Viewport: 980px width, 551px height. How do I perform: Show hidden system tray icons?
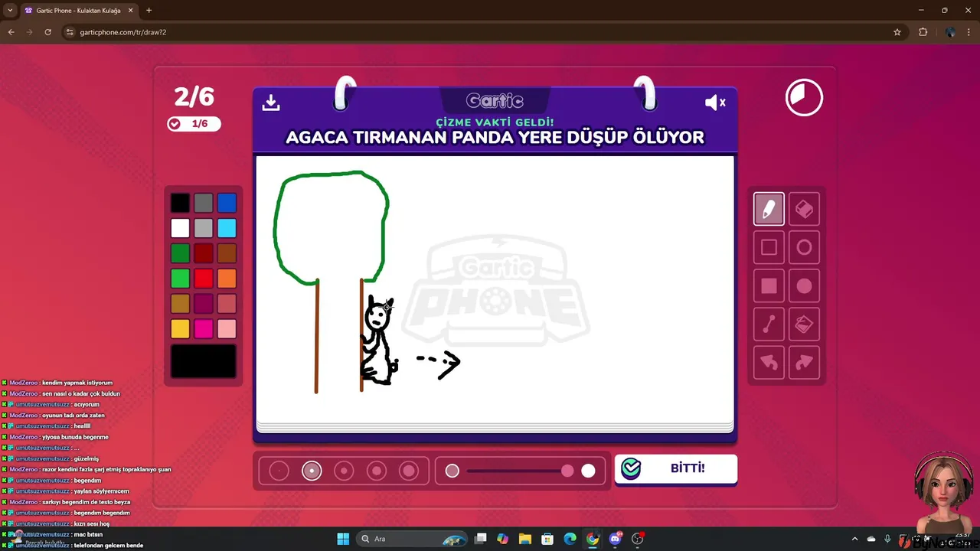click(854, 539)
